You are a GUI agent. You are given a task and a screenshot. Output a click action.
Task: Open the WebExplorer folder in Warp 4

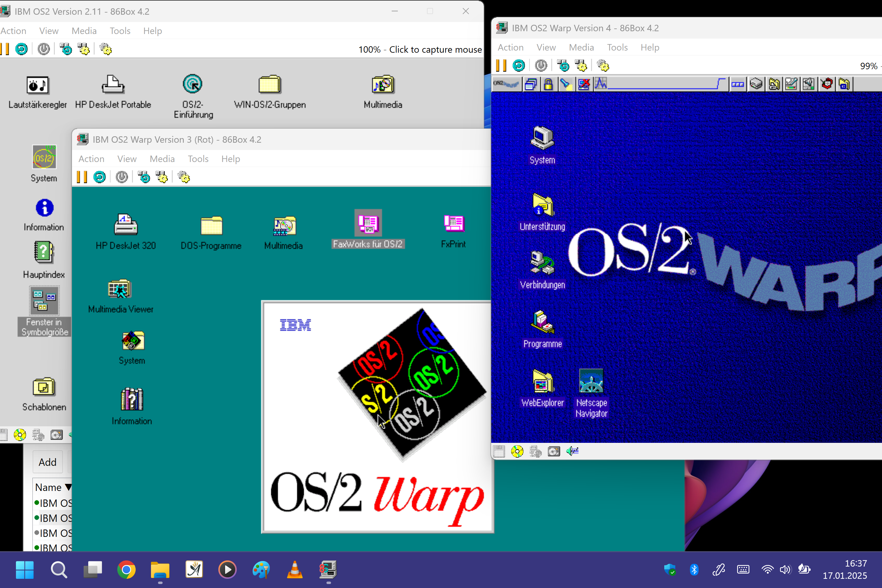coord(542,388)
